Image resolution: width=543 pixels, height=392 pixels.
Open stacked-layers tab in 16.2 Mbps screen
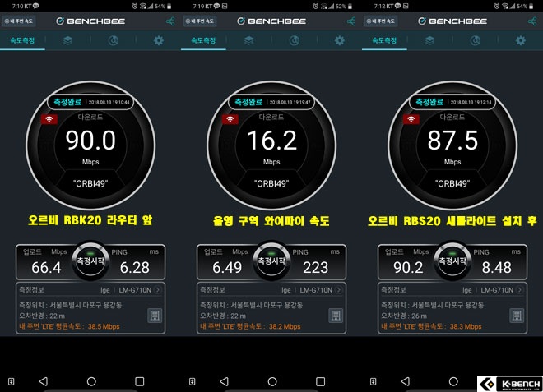(249, 40)
